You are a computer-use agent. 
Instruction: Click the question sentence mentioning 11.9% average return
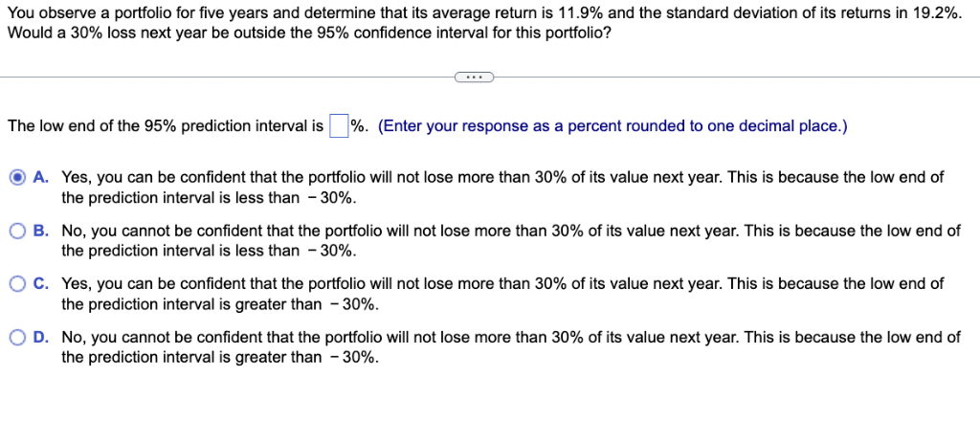click(x=484, y=13)
